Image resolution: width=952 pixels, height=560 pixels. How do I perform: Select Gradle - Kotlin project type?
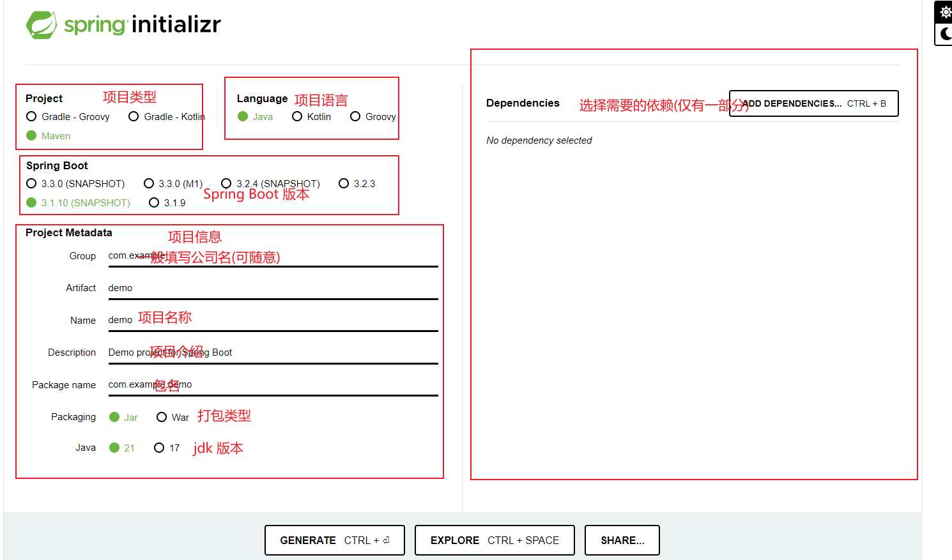point(134,116)
